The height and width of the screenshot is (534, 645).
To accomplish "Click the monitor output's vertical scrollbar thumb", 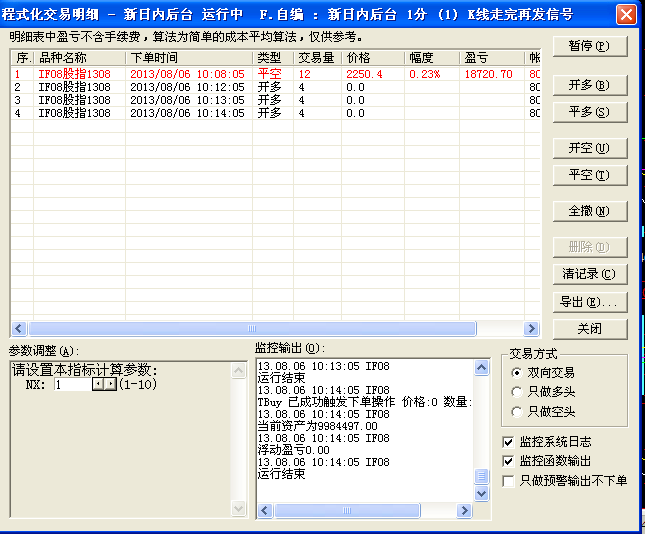I will (481, 476).
